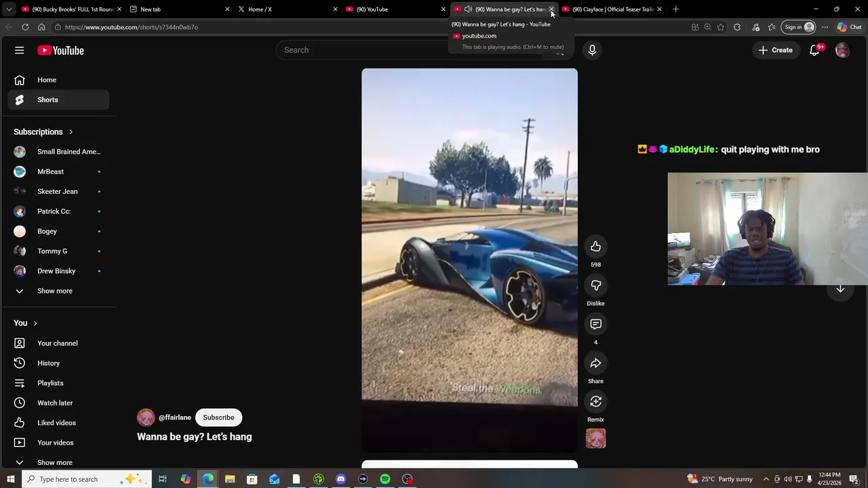
Task: Click the address bar URL
Action: tap(132, 27)
